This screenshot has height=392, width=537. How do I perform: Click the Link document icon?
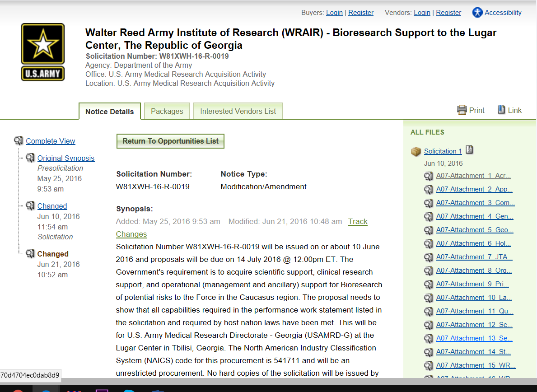[x=501, y=110]
